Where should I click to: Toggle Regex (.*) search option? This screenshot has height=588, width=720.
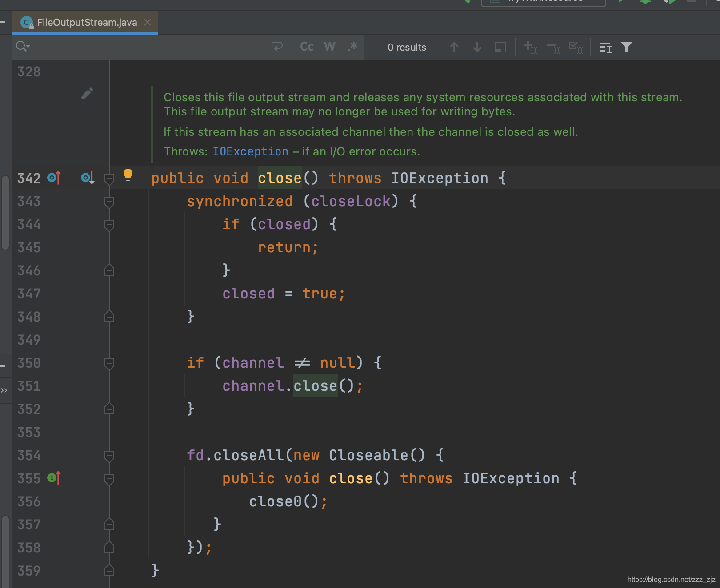click(353, 47)
